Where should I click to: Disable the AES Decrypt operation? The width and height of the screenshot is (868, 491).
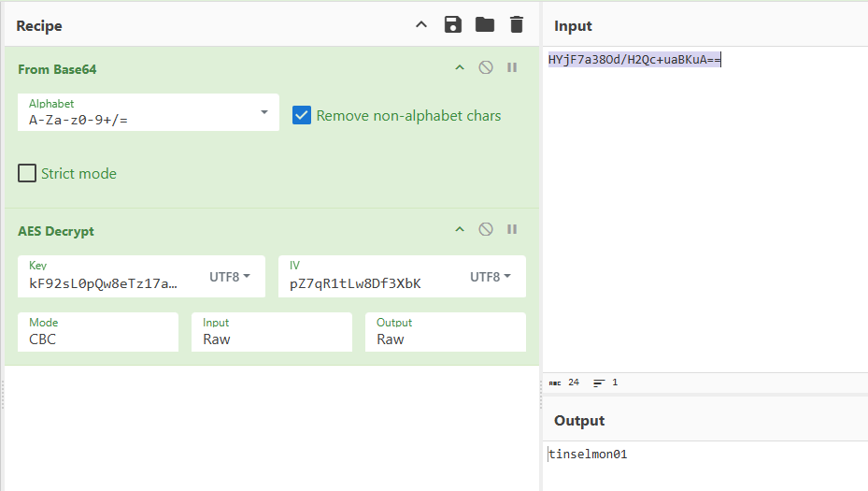[x=486, y=230]
